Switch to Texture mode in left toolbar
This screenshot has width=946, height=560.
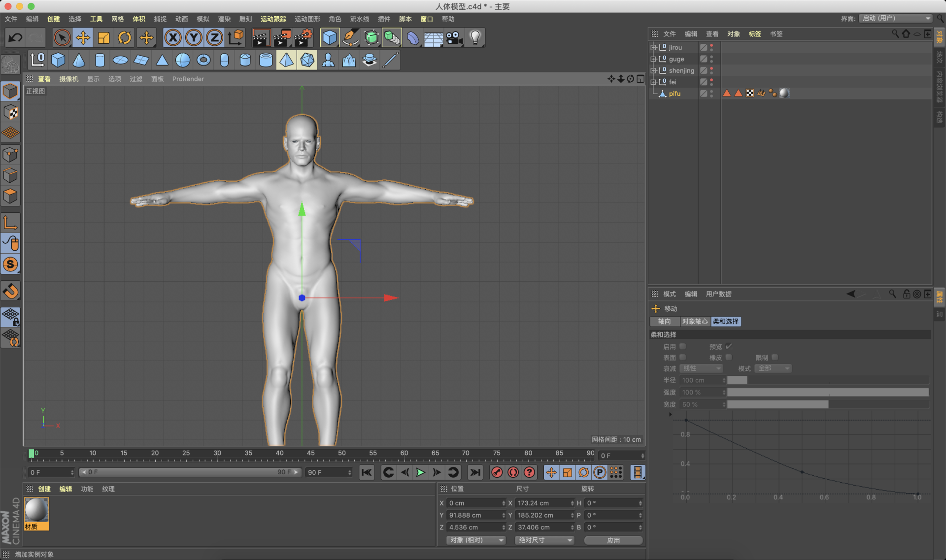pos(10,112)
